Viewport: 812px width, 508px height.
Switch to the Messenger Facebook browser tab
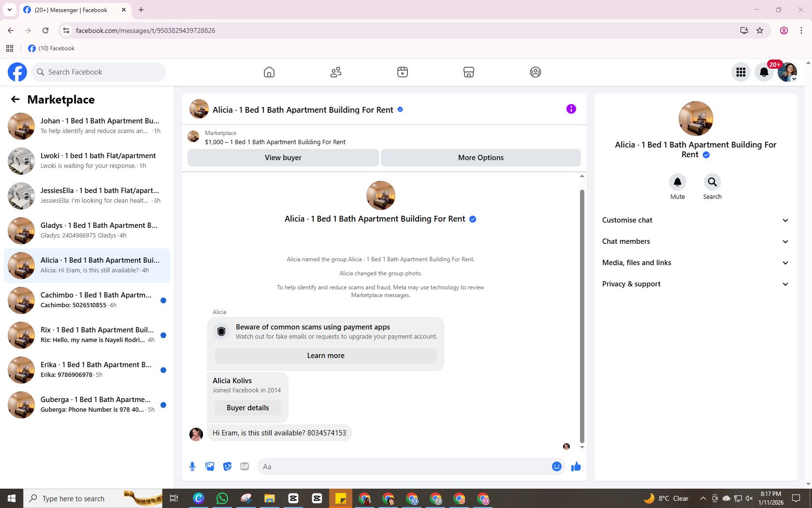[x=75, y=10]
